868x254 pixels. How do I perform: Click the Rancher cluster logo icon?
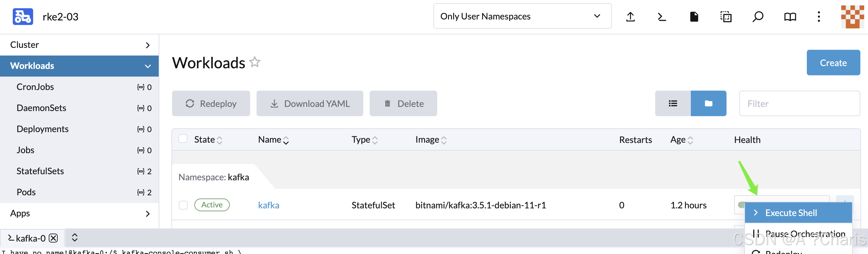[x=23, y=17]
